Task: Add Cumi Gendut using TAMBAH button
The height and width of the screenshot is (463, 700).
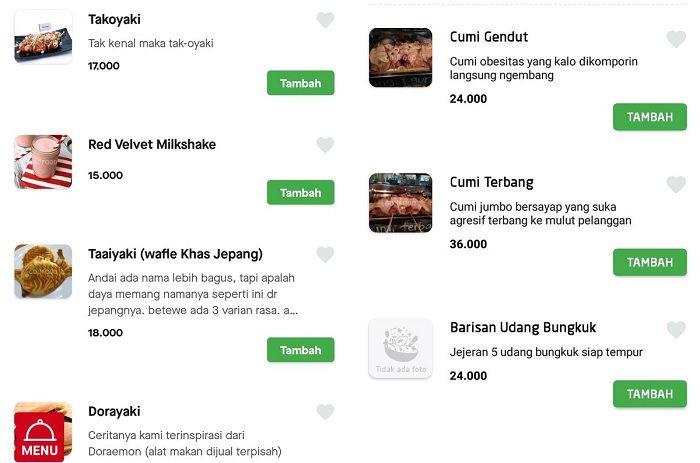Action: coord(650,117)
